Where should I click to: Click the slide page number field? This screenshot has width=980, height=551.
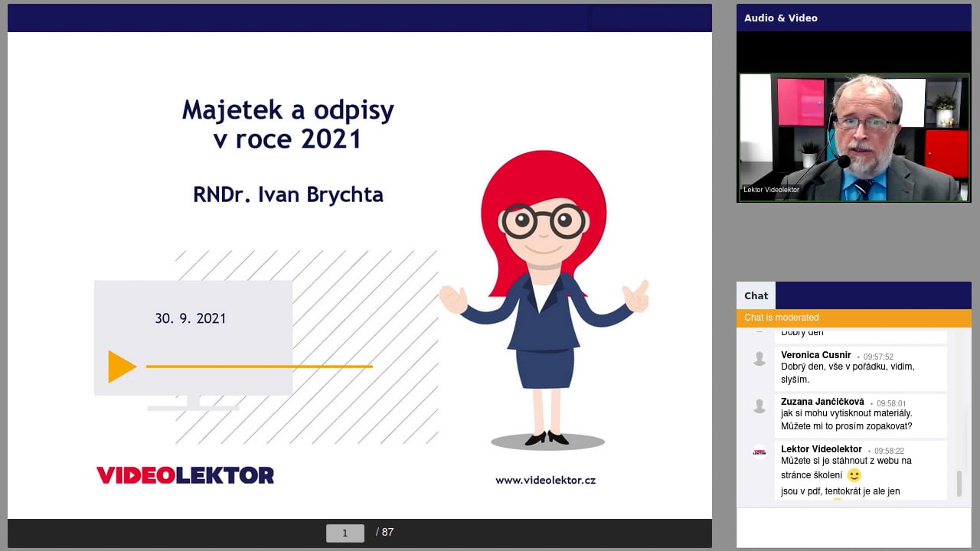[345, 533]
